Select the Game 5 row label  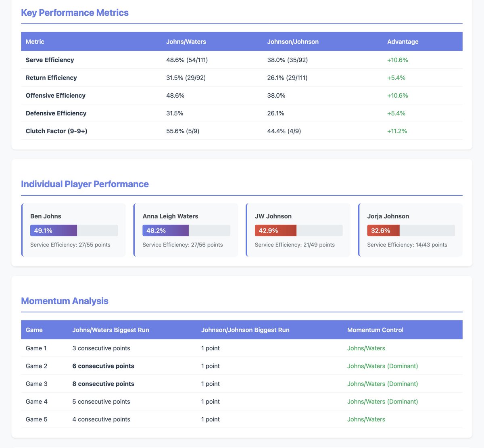tap(37, 419)
